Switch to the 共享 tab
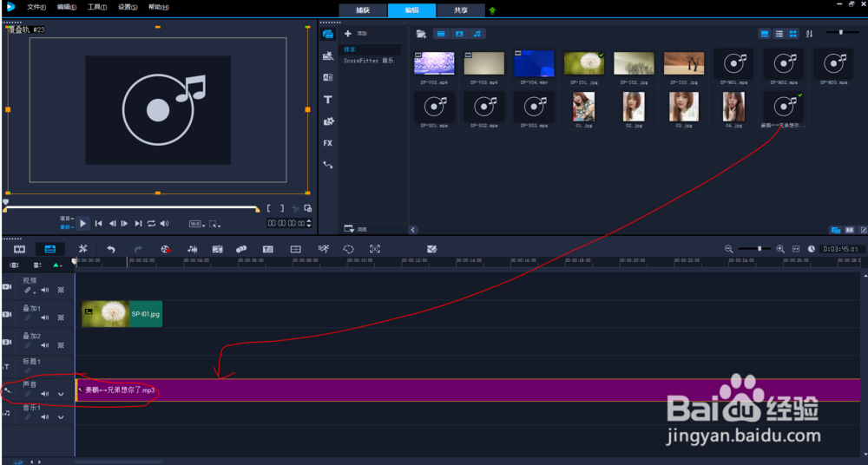The width and height of the screenshot is (868, 465). click(x=461, y=10)
